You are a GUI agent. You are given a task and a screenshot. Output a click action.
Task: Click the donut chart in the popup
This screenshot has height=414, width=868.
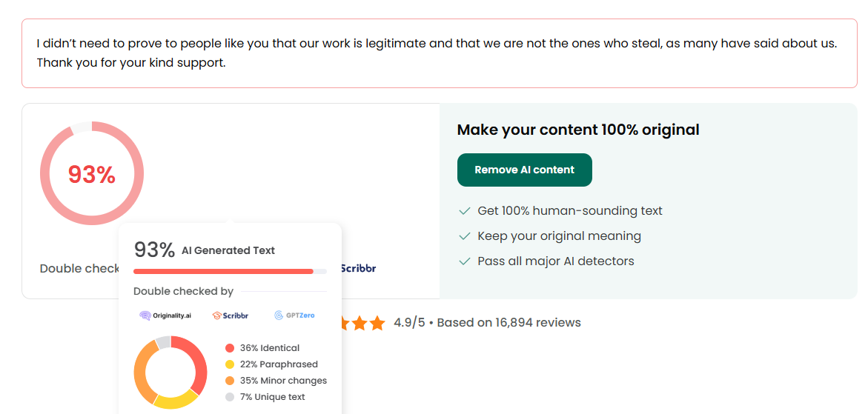point(170,373)
